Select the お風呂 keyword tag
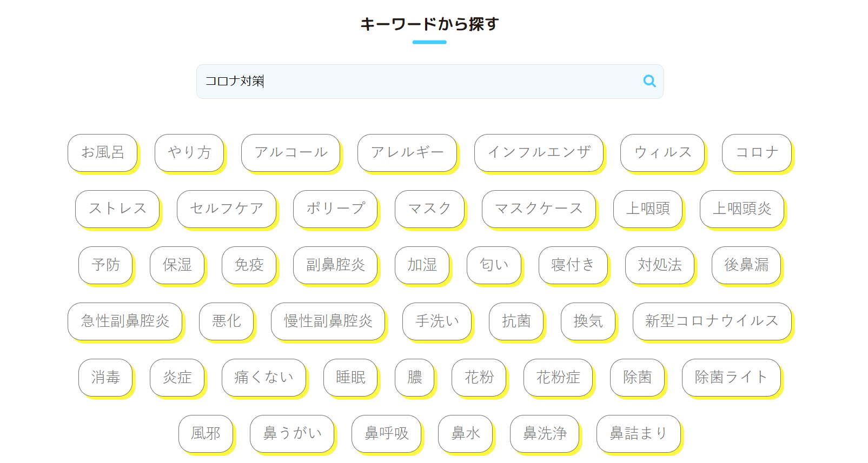Image resolution: width=868 pixels, height=463 pixels. click(103, 153)
